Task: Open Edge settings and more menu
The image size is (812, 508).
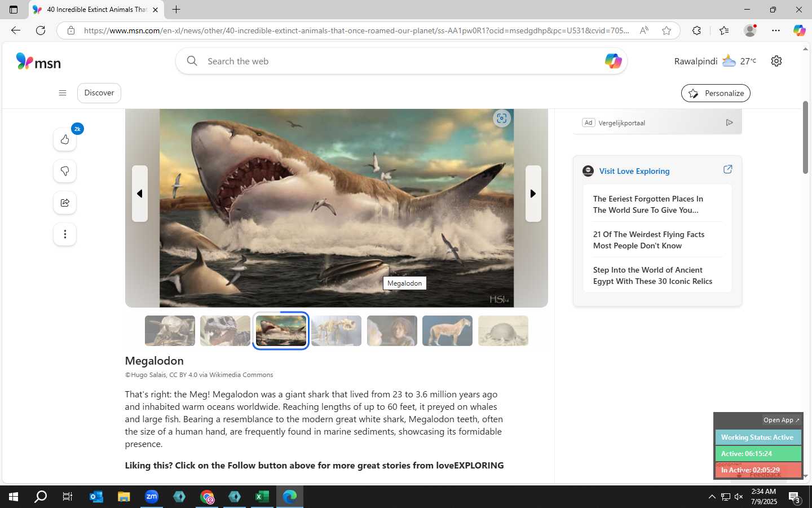Action: [776, 30]
